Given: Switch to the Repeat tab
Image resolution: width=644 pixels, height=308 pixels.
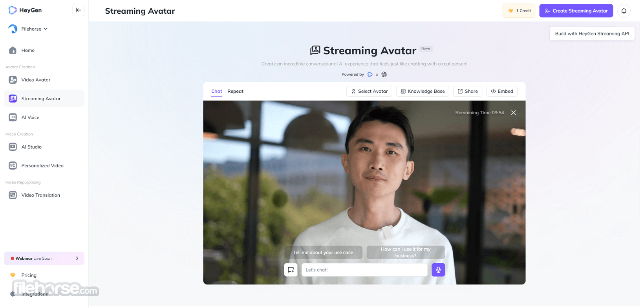Looking at the screenshot, I should 236,92.
